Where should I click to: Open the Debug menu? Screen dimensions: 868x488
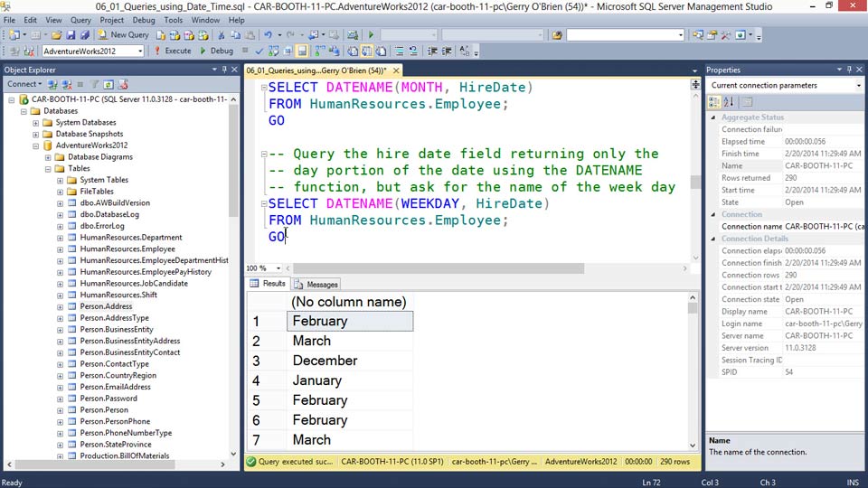point(144,20)
